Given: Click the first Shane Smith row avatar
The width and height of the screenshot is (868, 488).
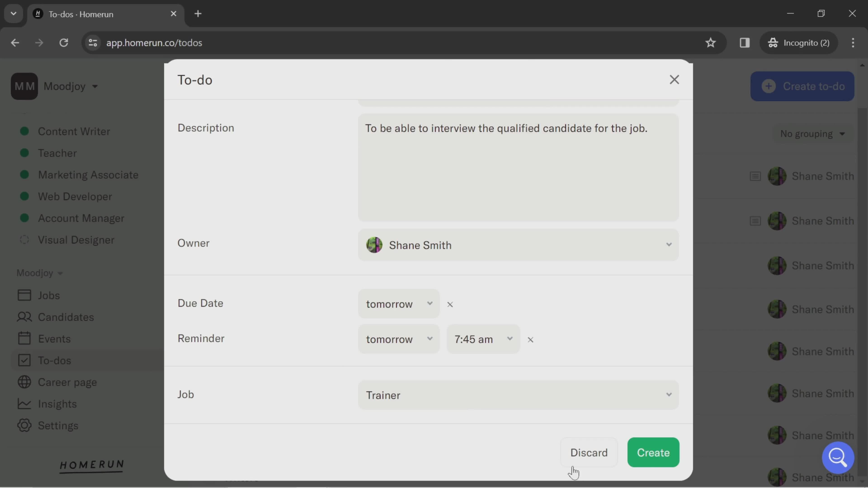Looking at the screenshot, I should pyautogui.click(x=777, y=176).
